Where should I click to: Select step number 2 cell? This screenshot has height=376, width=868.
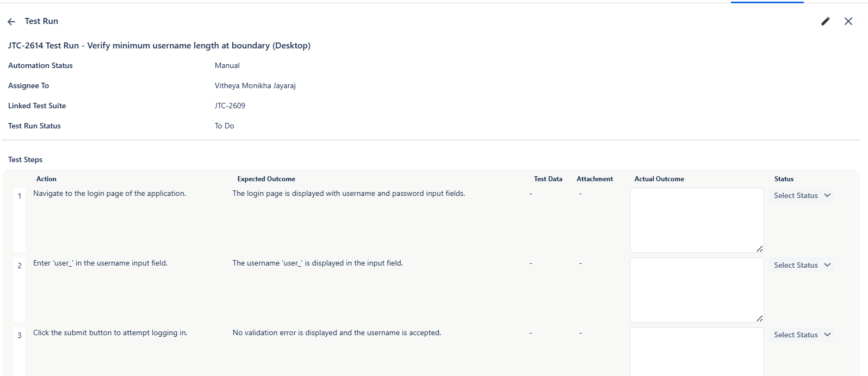tap(20, 266)
